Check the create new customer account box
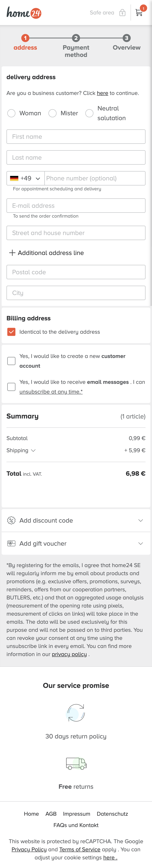Screen dimensions: 152x868 pyautogui.click(x=11, y=361)
